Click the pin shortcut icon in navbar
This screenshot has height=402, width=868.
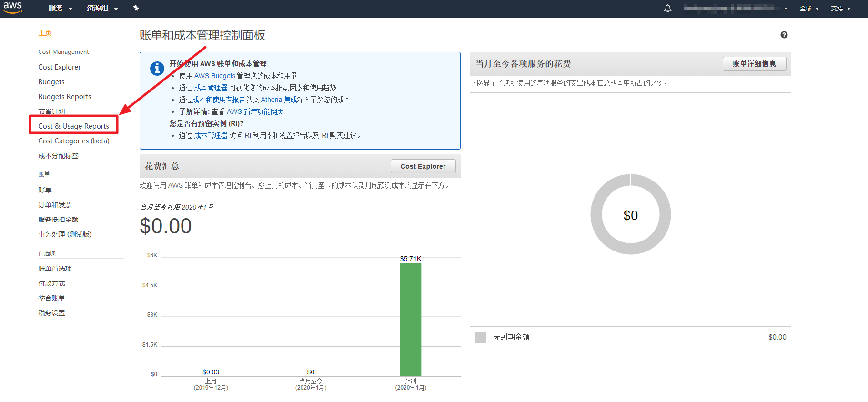click(x=136, y=8)
